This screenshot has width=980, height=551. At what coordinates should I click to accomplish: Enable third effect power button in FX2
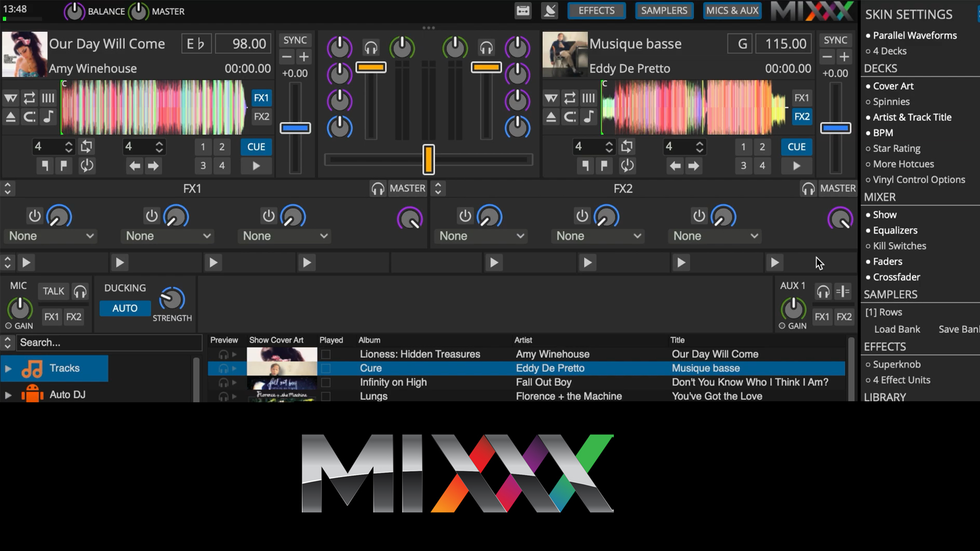coord(699,216)
